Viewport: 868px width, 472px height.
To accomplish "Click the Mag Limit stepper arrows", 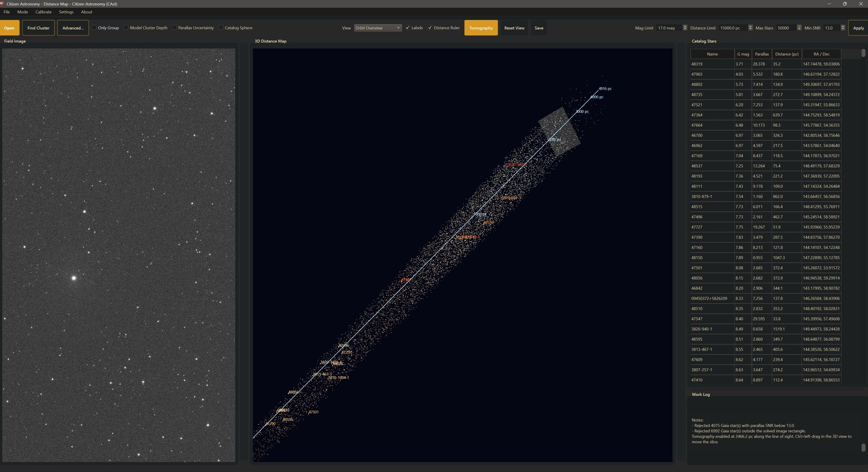I will [685, 28].
